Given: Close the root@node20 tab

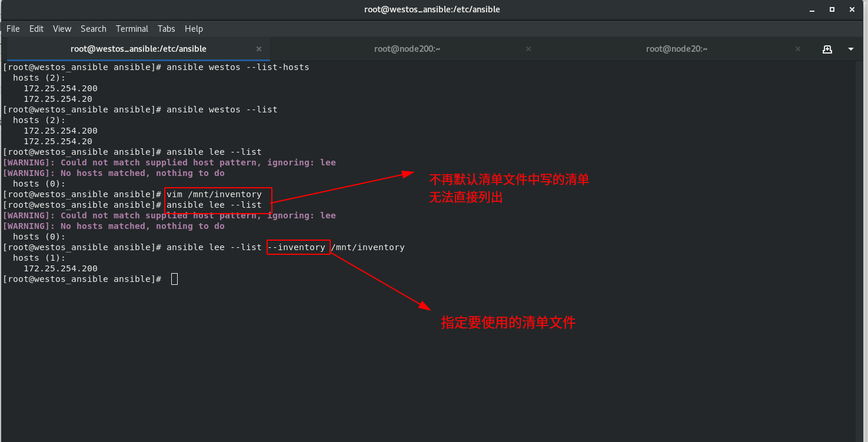Looking at the screenshot, I should click(798, 49).
